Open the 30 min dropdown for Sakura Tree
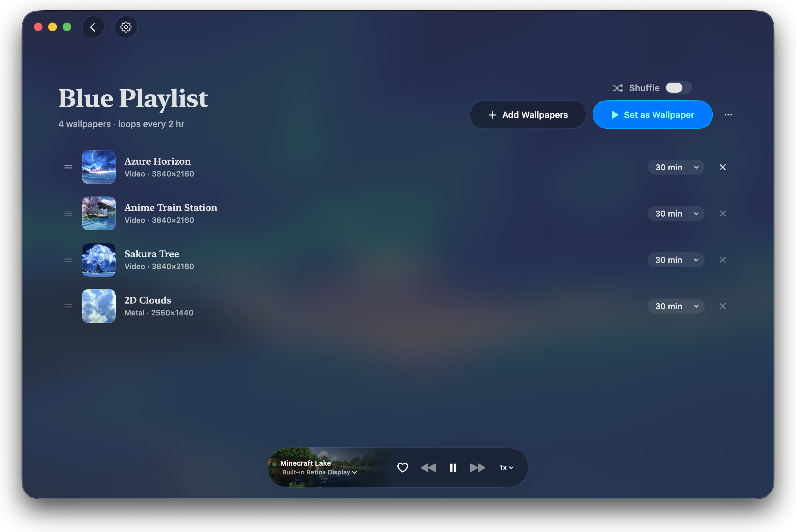Image resolution: width=796 pixels, height=532 pixels. click(676, 260)
